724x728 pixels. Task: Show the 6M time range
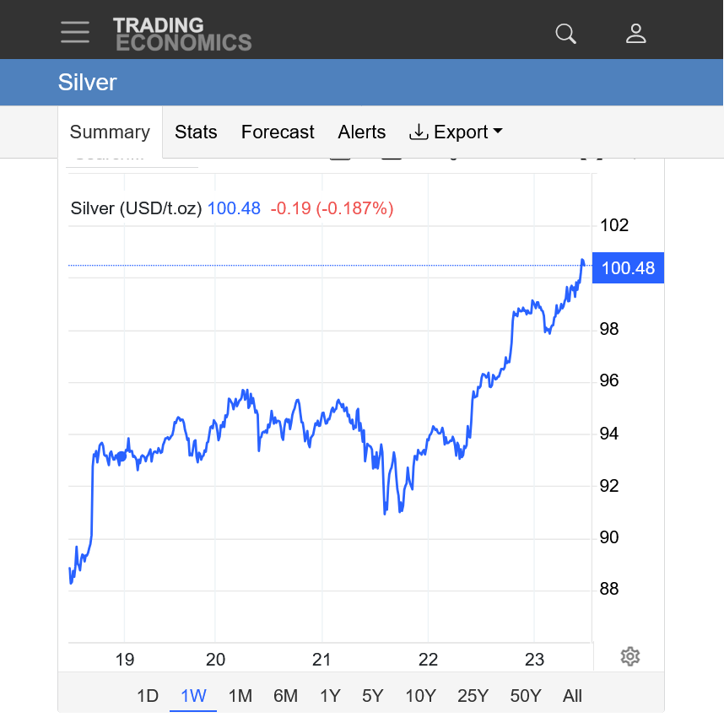click(285, 696)
